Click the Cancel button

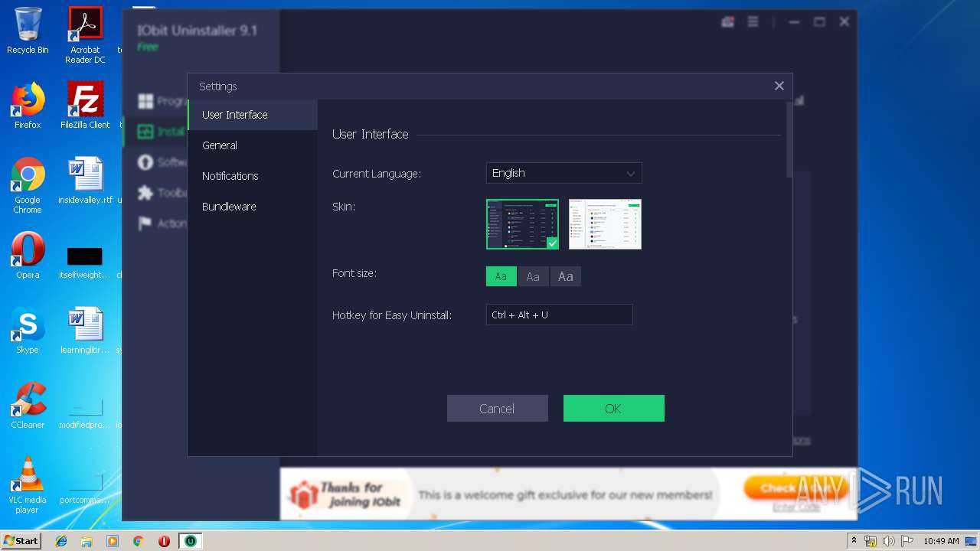pyautogui.click(x=497, y=409)
